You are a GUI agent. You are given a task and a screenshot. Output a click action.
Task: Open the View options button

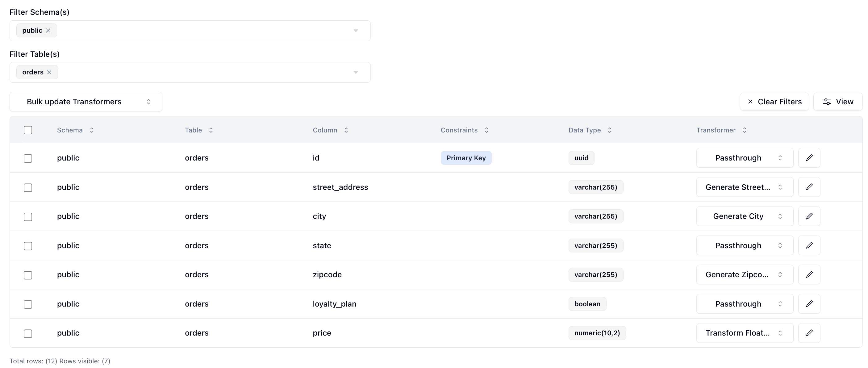point(838,102)
